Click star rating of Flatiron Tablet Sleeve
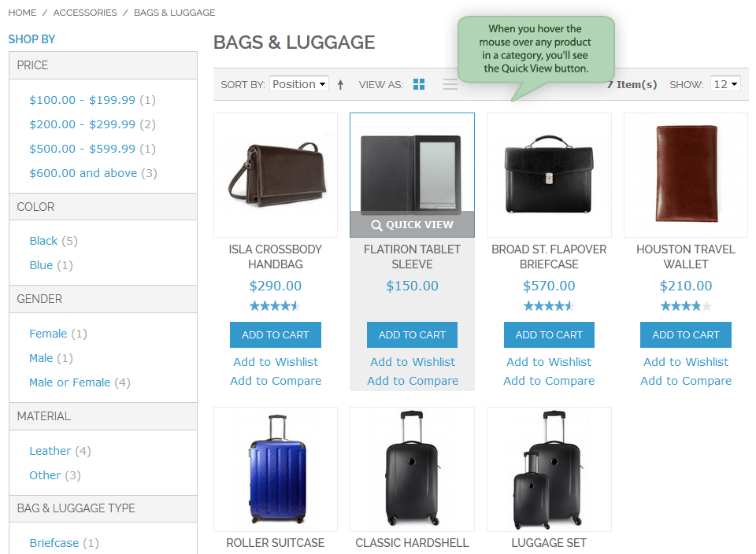Image resolution: width=756 pixels, height=554 pixels. (x=412, y=305)
